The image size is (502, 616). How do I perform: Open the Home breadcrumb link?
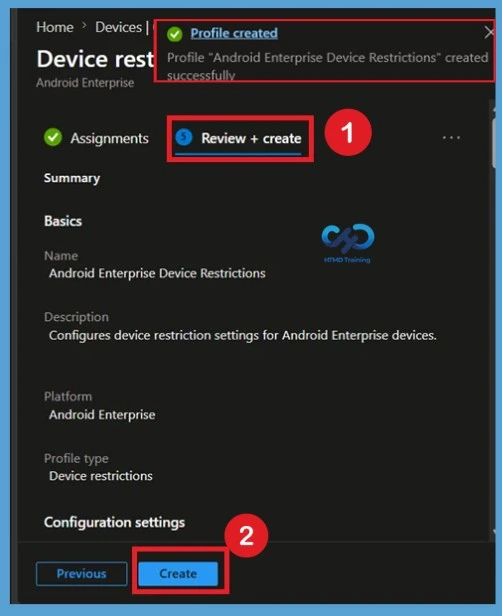55,27
